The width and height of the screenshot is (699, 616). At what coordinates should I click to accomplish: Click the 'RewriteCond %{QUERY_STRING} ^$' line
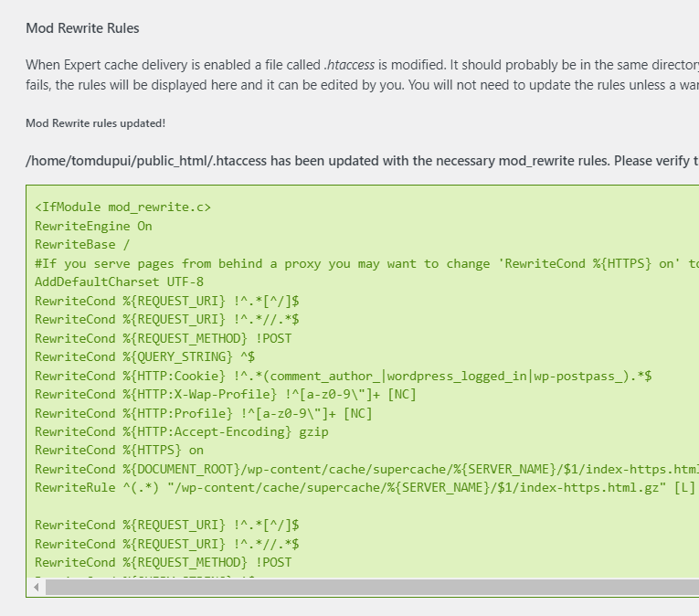145,356
